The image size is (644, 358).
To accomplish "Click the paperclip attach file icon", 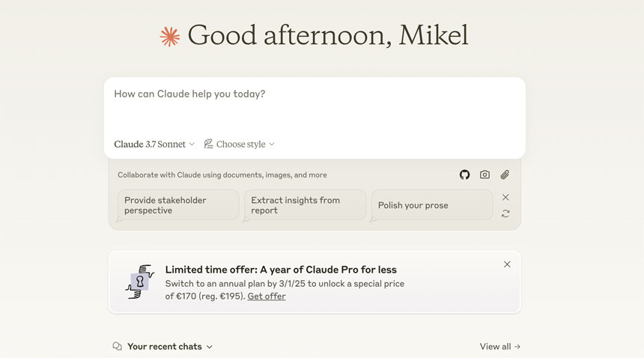I will tap(505, 175).
